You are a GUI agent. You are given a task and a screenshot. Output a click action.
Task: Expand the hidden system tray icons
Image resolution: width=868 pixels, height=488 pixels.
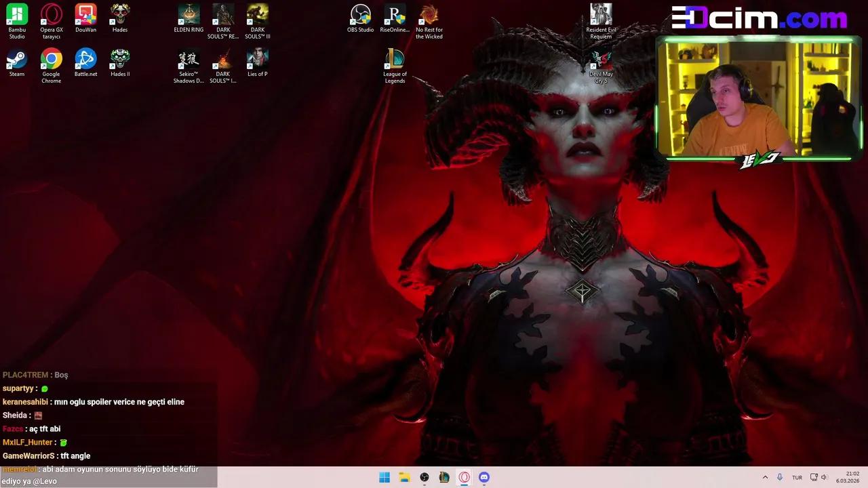click(766, 477)
